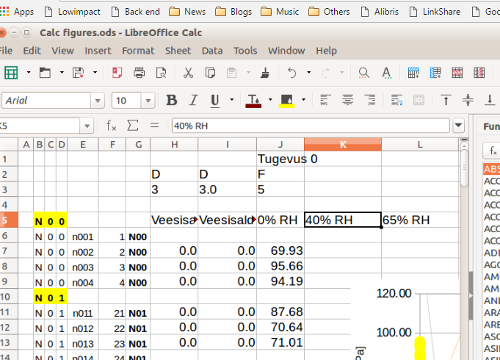The height and width of the screenshot is (360, 500).
Task: Click the Sum sigma icon
Action: pyautogui.click(x=133, y=126)
